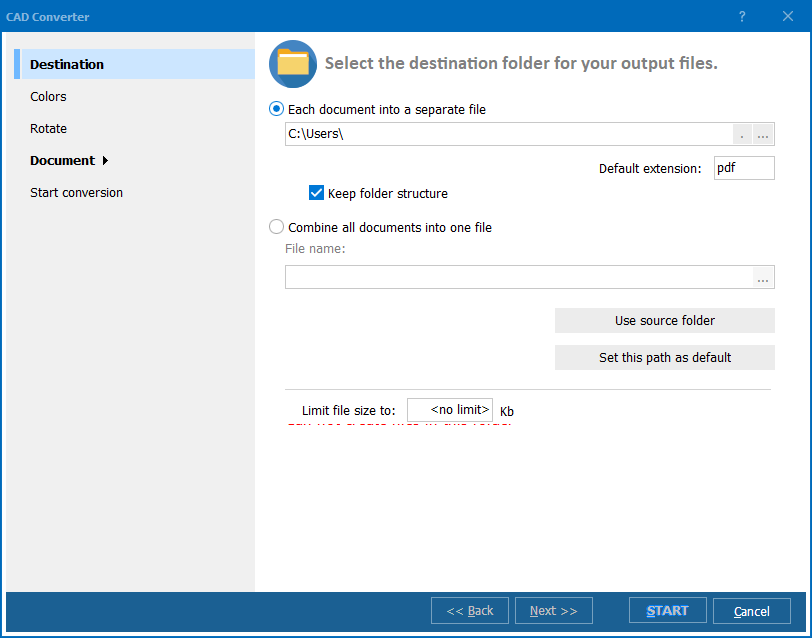Select Combine all documents into one file
The height and width of the screenshot is (638, 812).
click(x=277, y=227)
